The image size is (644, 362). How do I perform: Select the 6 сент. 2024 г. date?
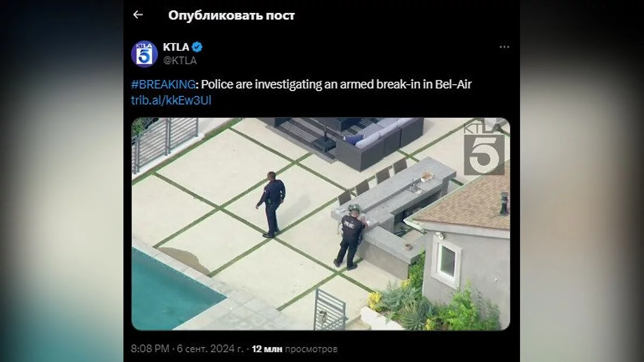[x=209, y=349]
